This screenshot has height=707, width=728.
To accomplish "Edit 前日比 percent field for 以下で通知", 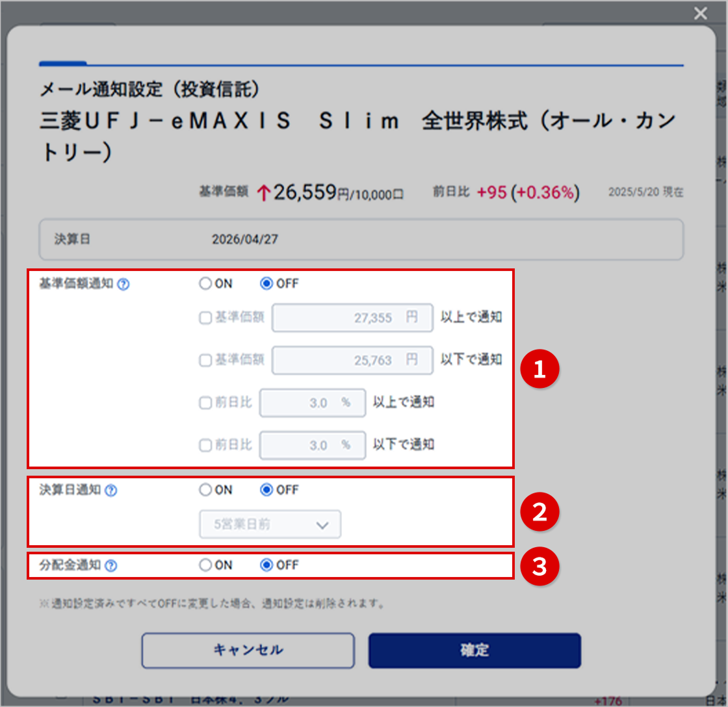I will point(313,445).
